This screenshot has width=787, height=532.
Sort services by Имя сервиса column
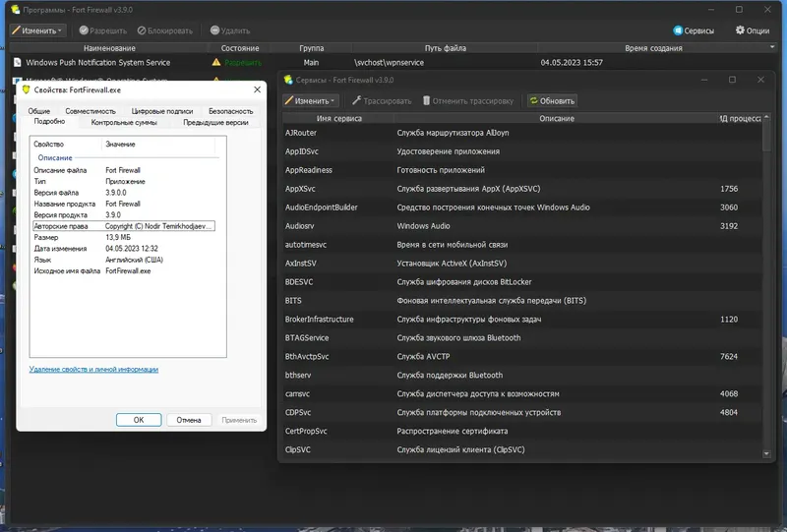click(x=338, y=118)
